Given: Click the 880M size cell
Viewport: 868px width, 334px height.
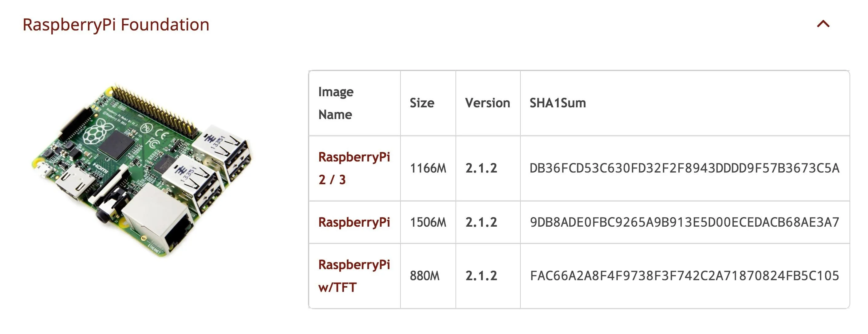Looking at the screenshot, I should [x=424, y=276].
